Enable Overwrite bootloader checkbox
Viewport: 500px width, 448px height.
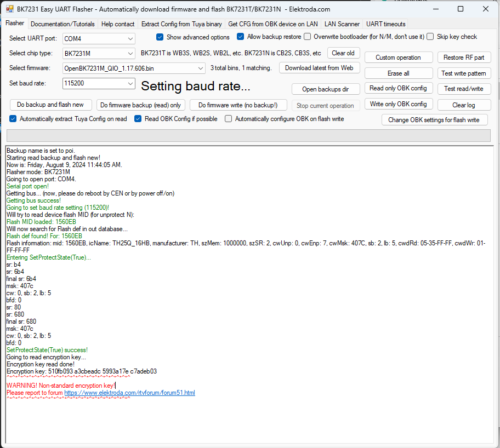[308, 37]
